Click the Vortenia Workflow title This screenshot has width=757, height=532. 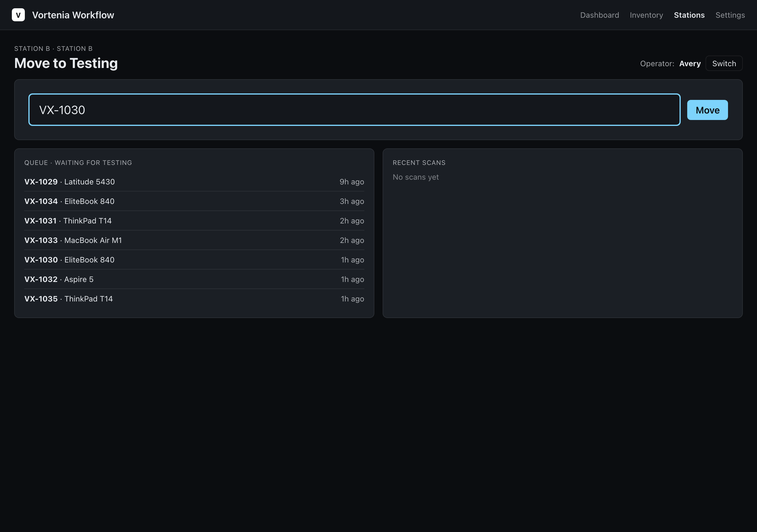pyautogui.click(x=73, y=15)
